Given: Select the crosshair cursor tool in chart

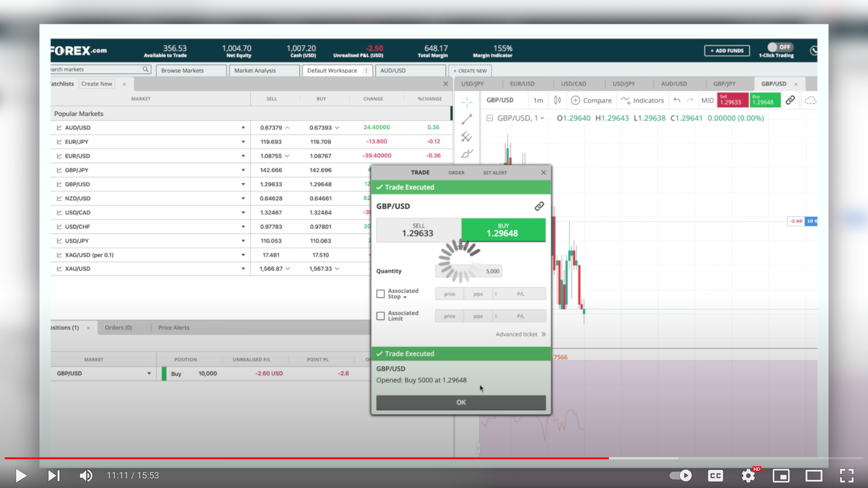Looking at the screenshot, I should (x=466, y=102).
